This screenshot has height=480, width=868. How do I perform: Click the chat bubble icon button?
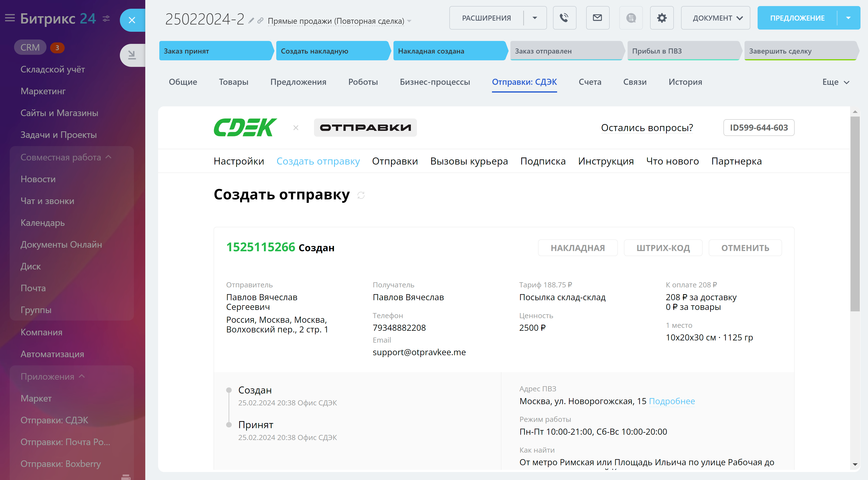631,18
